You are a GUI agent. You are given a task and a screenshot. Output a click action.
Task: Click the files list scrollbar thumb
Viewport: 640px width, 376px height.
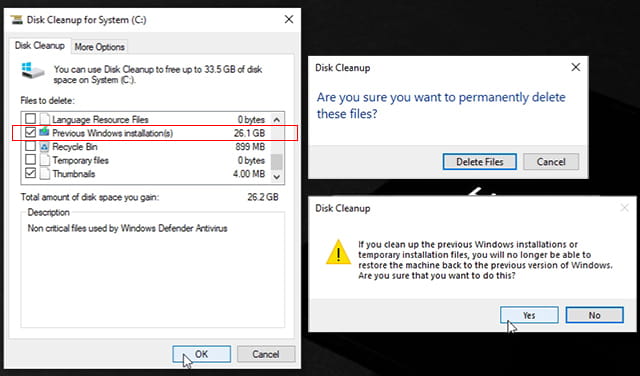pyautogui.click(x=277, y=161)
